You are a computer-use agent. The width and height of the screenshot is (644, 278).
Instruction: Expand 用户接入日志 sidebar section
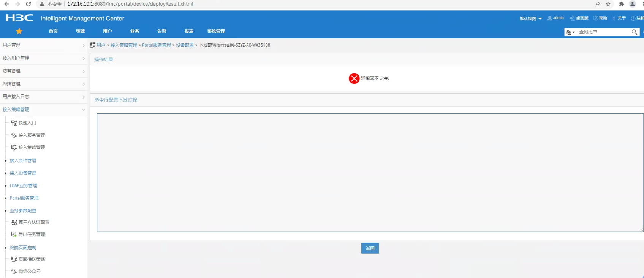coord(44,97)
